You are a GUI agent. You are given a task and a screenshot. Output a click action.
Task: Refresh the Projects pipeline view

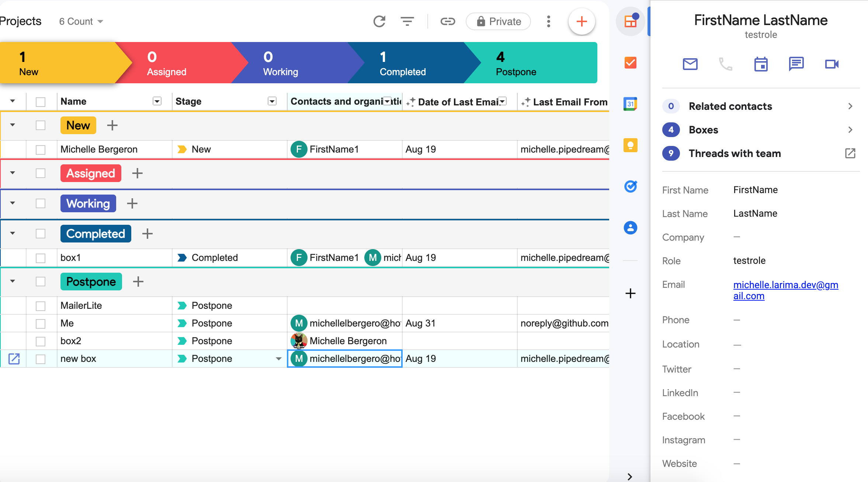click(379, 21)
